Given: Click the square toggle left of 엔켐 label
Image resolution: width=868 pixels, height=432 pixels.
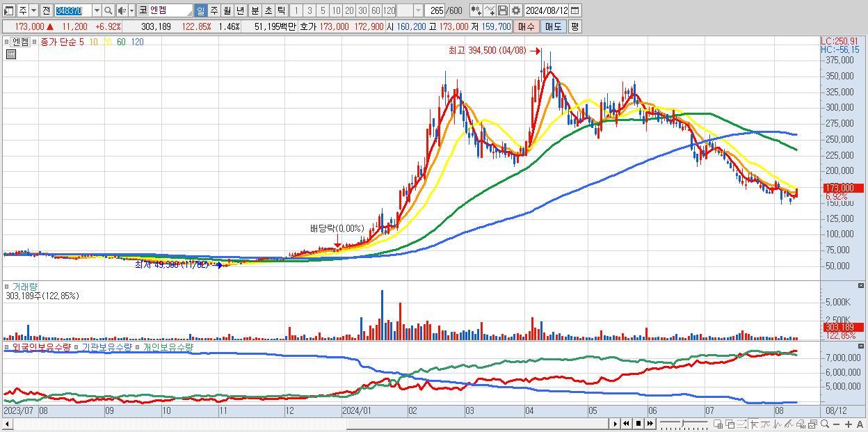Looking at the screenshot, I should point(8,42).
